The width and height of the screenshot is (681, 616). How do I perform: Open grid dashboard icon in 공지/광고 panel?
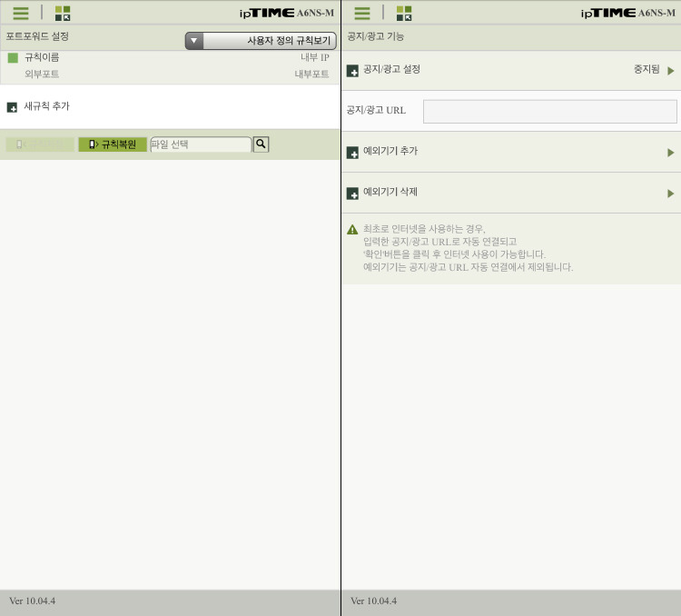pos(404,14)
